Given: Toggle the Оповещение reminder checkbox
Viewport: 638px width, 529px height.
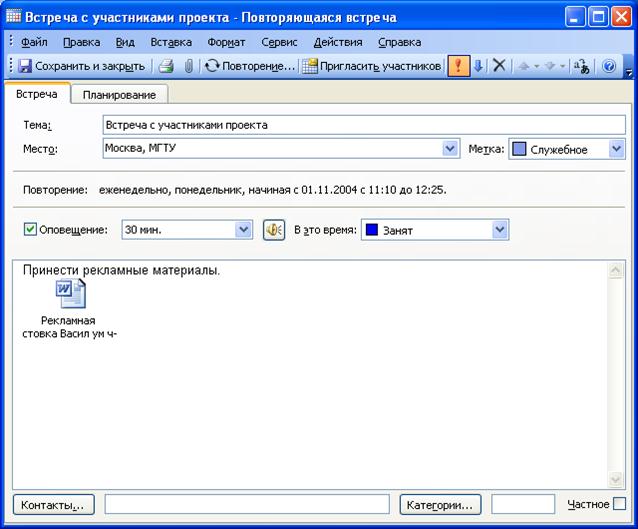Looking at the screenshot, I should coord(30,230).
